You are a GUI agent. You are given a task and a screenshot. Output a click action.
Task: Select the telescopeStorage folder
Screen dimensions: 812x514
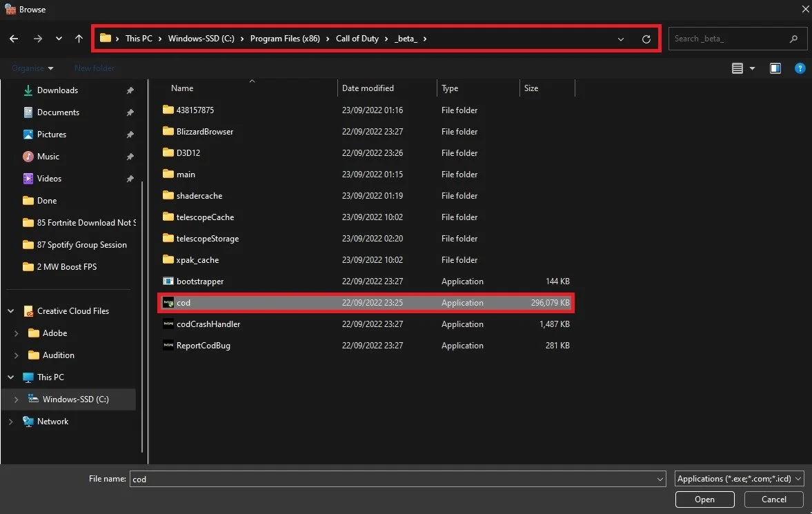tap(207, 239)
